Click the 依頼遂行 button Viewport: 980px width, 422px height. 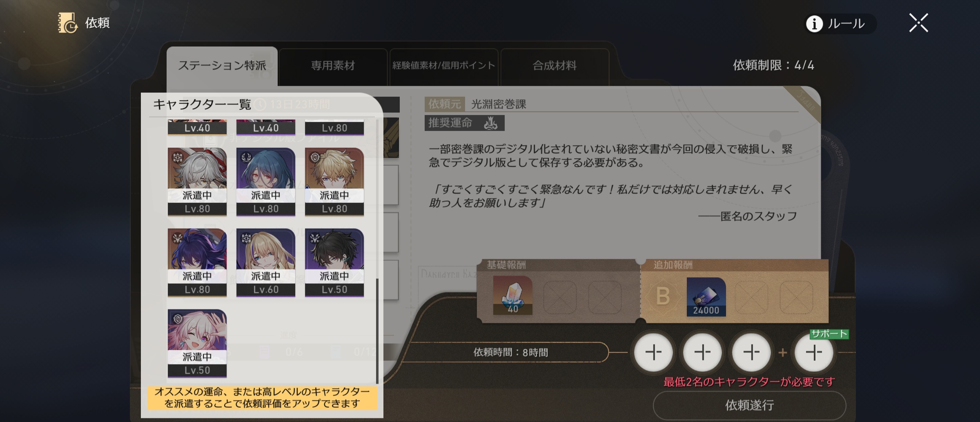coord(749,405)
